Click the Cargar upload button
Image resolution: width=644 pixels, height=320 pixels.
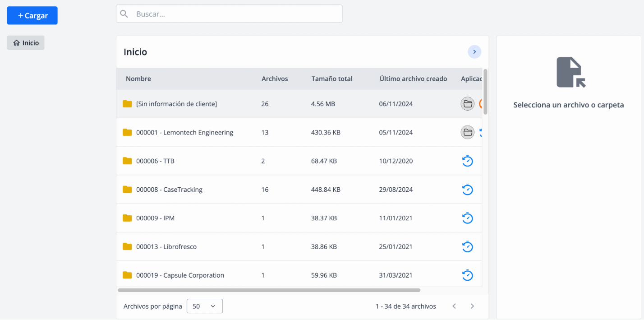click(x=32, y=16)
